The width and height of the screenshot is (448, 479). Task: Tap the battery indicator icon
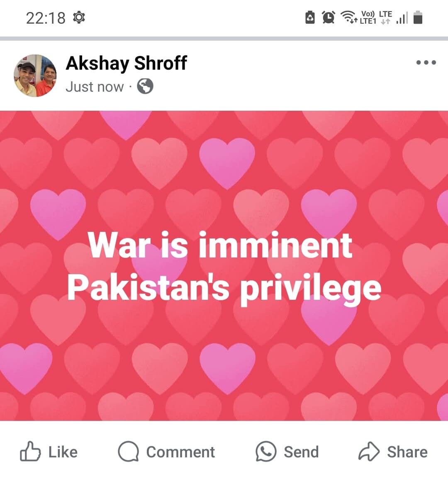[418, 17]
